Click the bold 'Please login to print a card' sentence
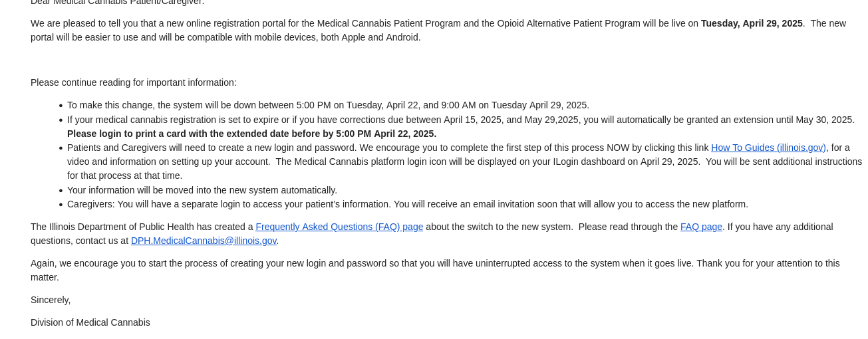 pyautogui.click(x=251, y=134)
